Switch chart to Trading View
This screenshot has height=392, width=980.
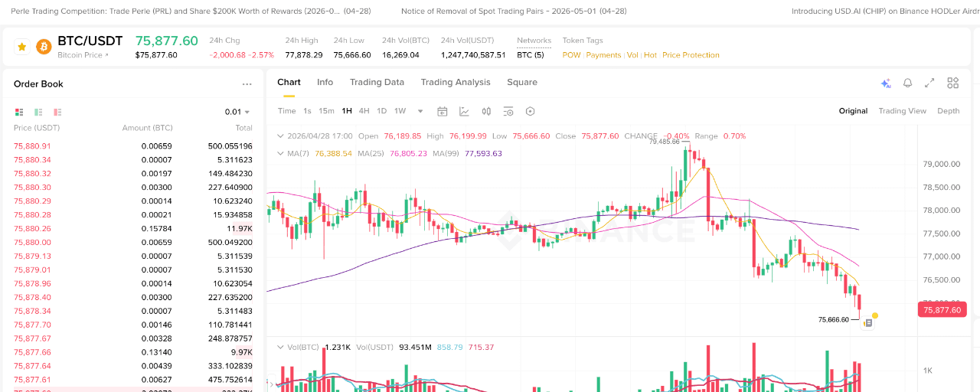(903, 111)
